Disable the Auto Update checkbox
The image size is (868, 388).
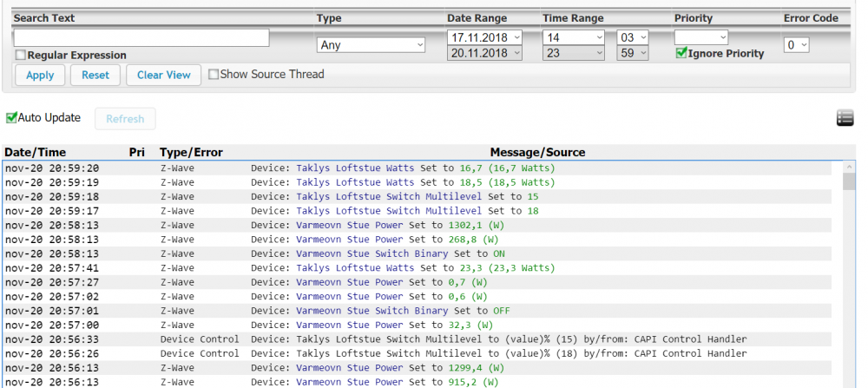(11, 118)
